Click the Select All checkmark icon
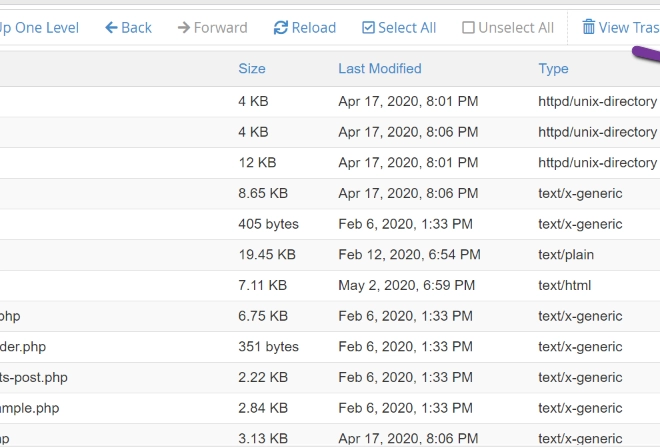 (x=368, y=28)
